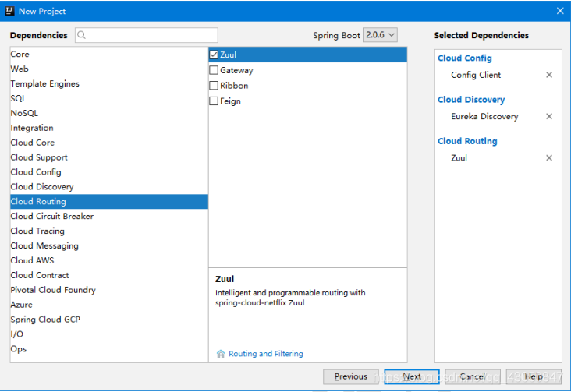Screen dimensions: 571x392
Task: Cancel the New Project wizard
Action: point(473,376)
